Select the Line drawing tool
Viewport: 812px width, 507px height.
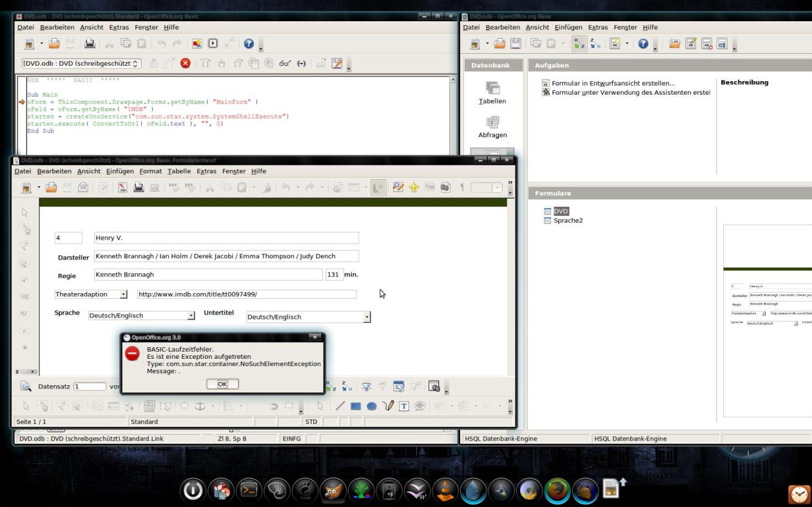340,406
